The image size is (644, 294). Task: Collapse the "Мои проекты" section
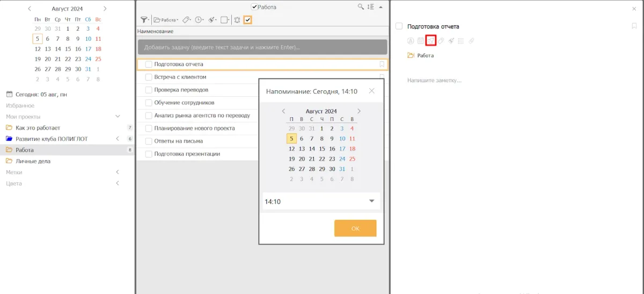118,117
